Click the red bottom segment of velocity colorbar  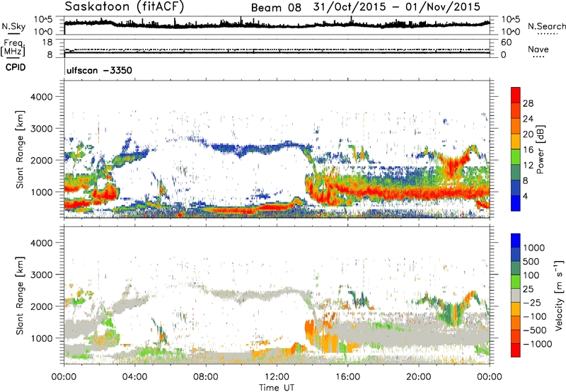click(516, 350)
